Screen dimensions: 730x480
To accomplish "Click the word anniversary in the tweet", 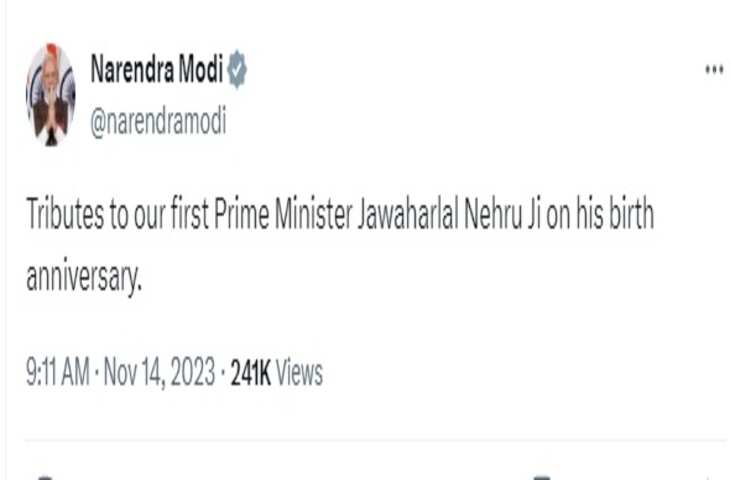I will [86, 275].
